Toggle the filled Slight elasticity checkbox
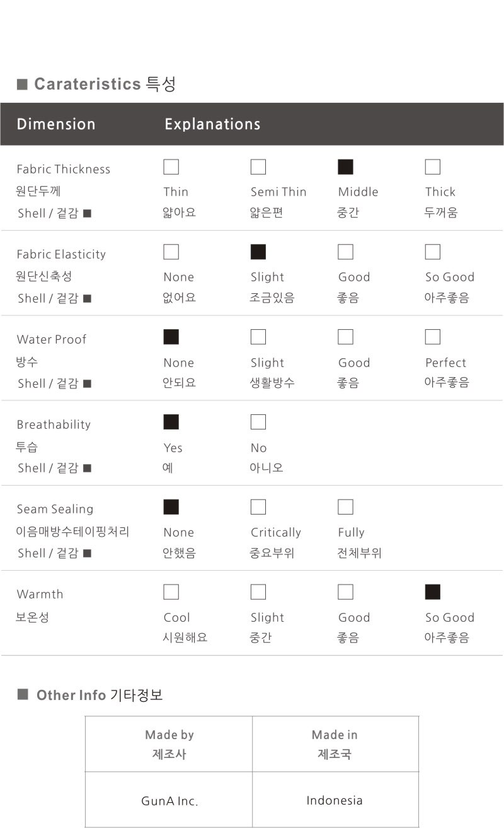The image size is (504, 828). click(x=258, y=252)
